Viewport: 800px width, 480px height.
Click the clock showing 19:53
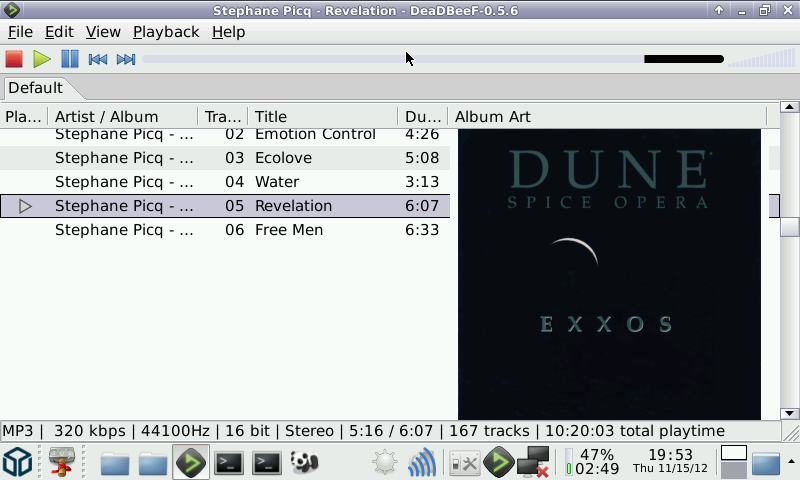coord(670,461)
